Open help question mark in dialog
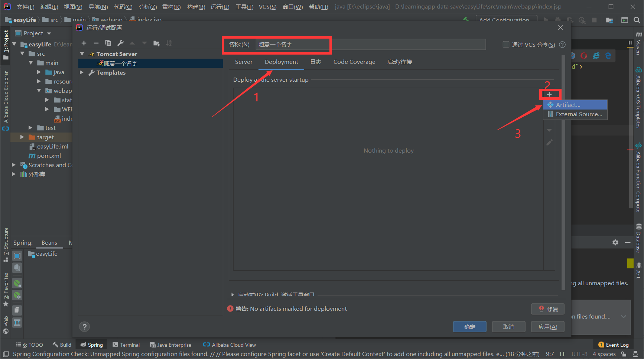The image size is (644, 359). pos(85,327)
